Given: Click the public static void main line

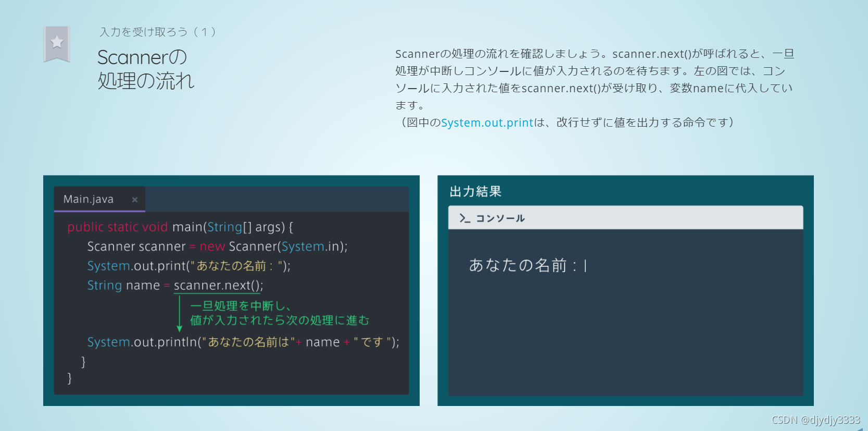Looking at the screenshot, I should 180,227.
